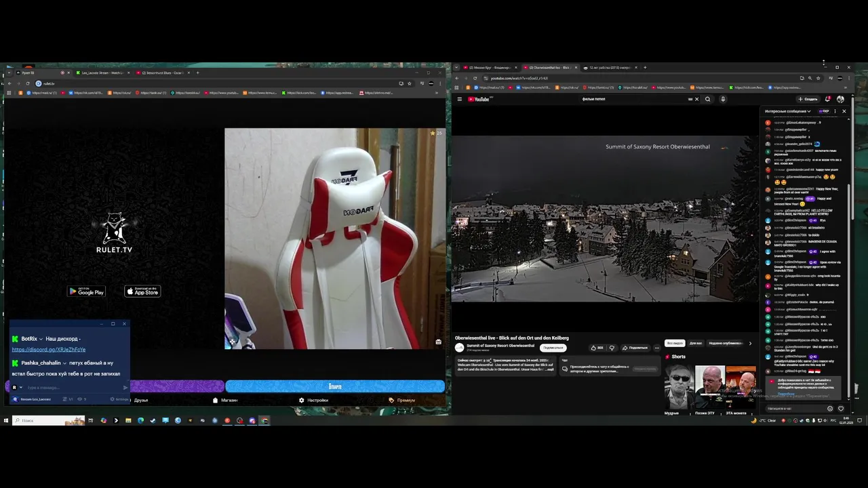Click gift icon on webcam video

click(x=439, y=342)
